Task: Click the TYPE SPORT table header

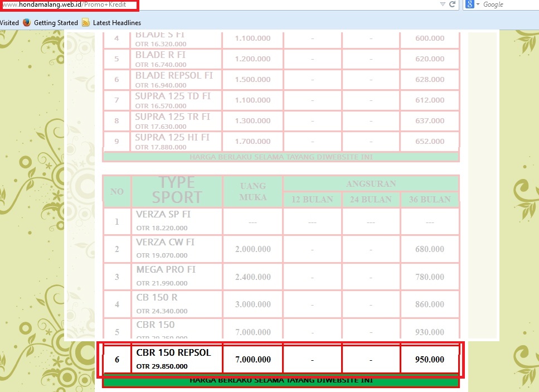Action: coord(177,190)
